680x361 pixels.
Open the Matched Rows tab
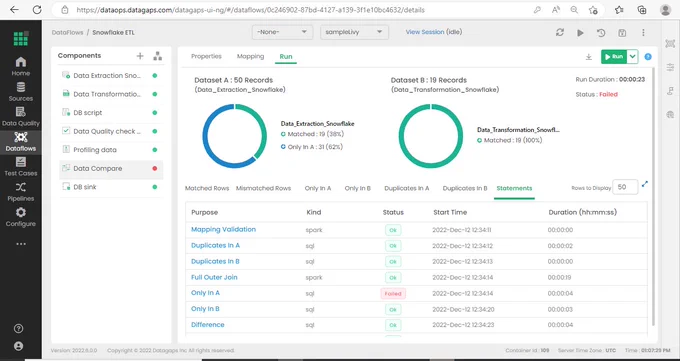pyautogui.click(x=207, y=188)
